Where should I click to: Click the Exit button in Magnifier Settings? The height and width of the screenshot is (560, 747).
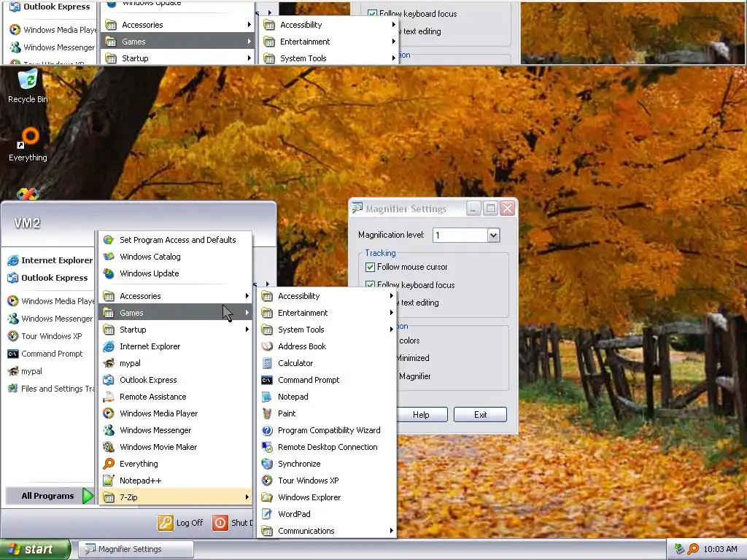click(x=480, y=415)
